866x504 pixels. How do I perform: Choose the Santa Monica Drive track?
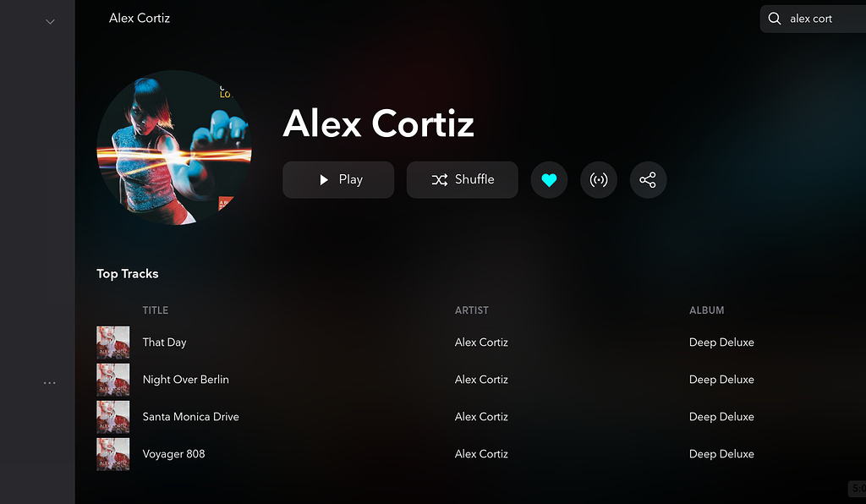[x=190, y=417]
